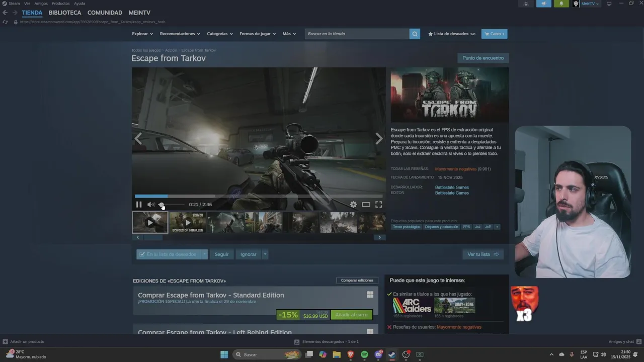Click the MeinTV profile avatar
644x362 pixels.
pyautogui.click(x=576, y=4)
